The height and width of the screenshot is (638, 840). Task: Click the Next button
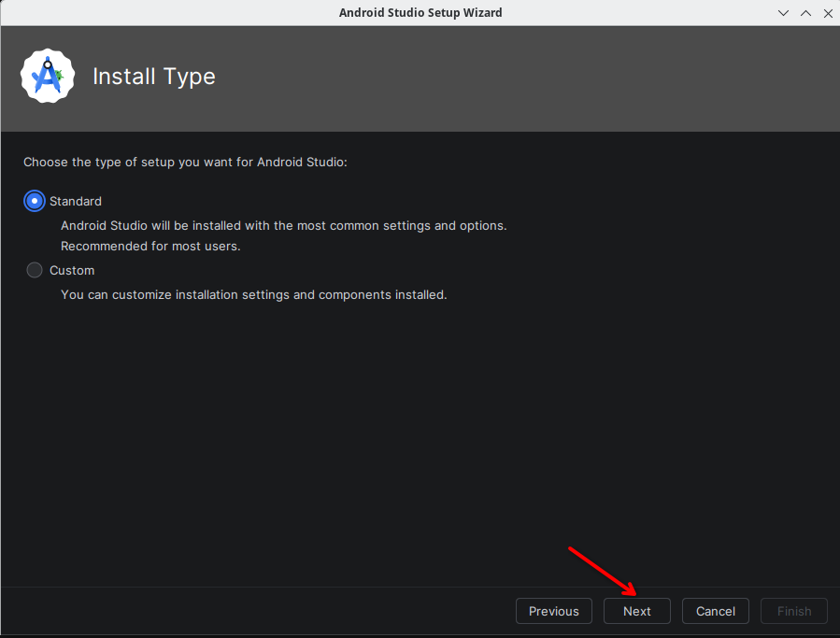pyautogui.click(x=637, y=611)
